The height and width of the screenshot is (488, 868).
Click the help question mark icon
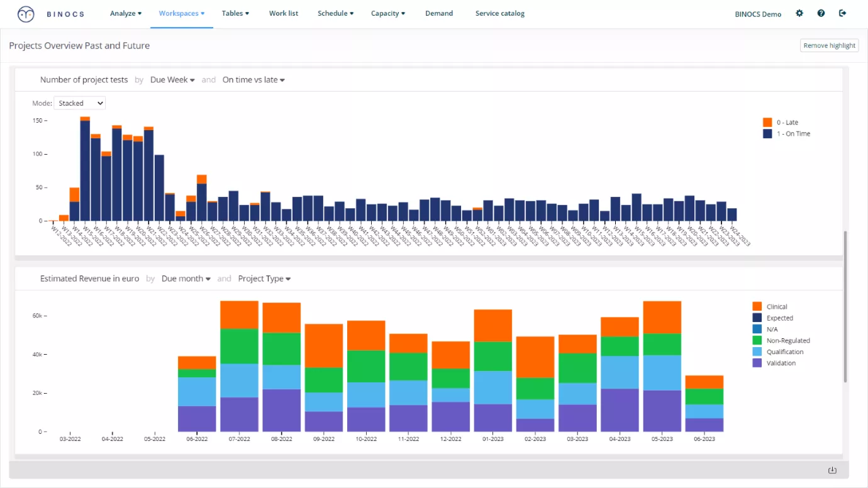point(821,13)
